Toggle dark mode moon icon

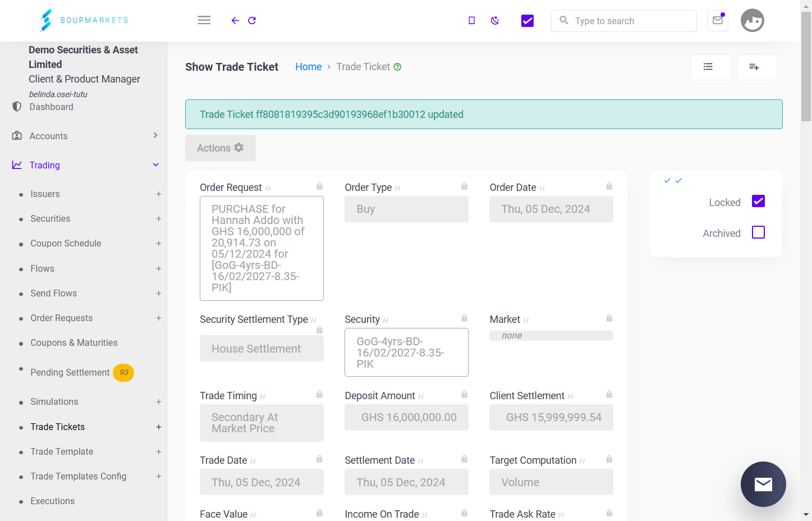pyautogui.click(x=495, y=21)
